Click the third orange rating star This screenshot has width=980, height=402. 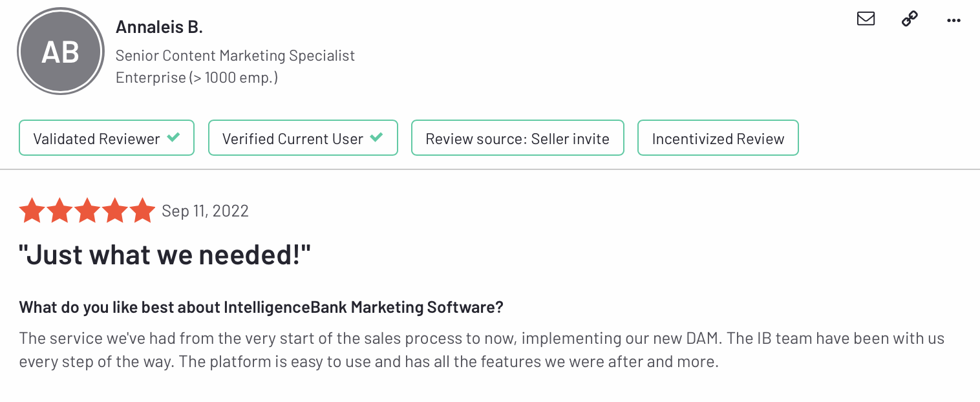(x=87, y=211)
